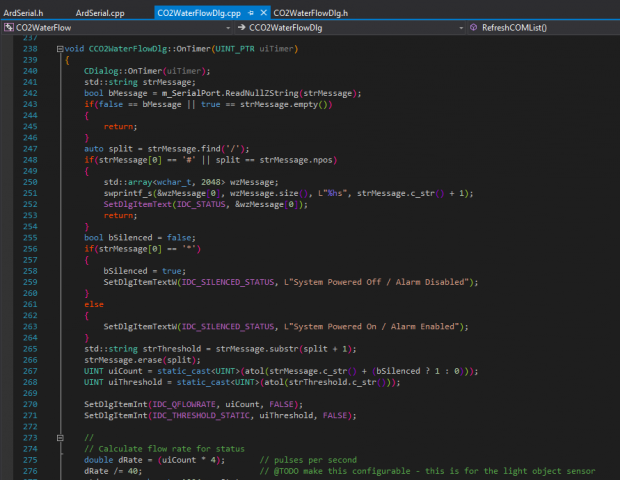Screen dimensions: 620x480
Task: Close the CO2WaterFlowDlg.cpp tab
Action: click(x=263, y=12)
